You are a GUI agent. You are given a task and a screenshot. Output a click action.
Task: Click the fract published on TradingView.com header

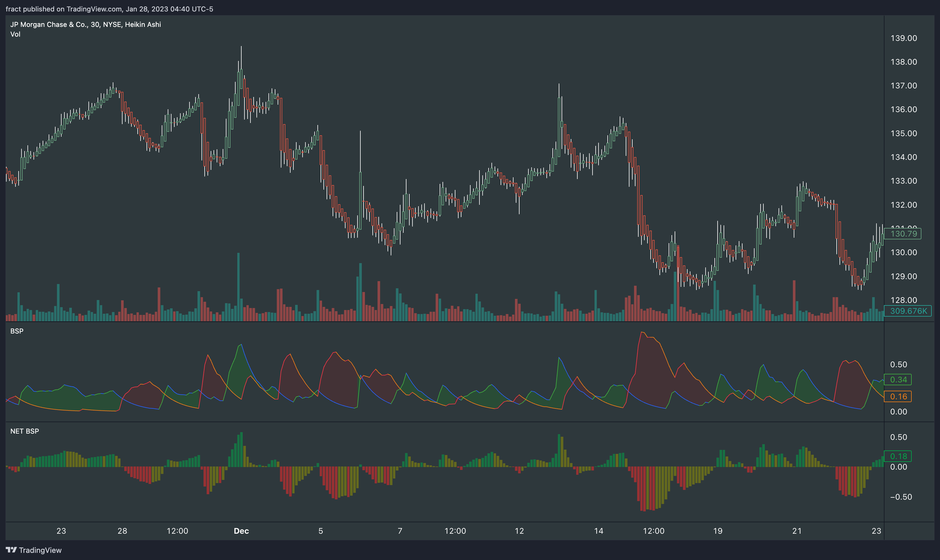click(109, 9)
